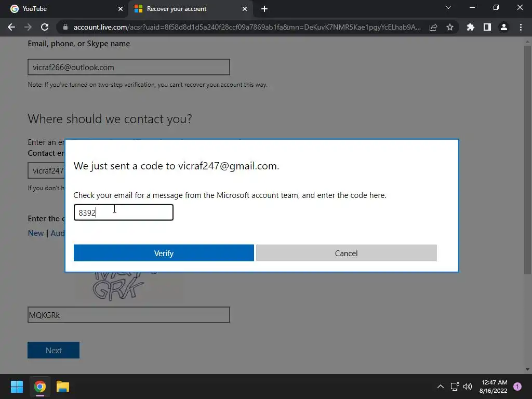Click the two-step verification note text
The height and width of the screenshot is (399, 532).
pyautogui.click(x=148, y=85)
